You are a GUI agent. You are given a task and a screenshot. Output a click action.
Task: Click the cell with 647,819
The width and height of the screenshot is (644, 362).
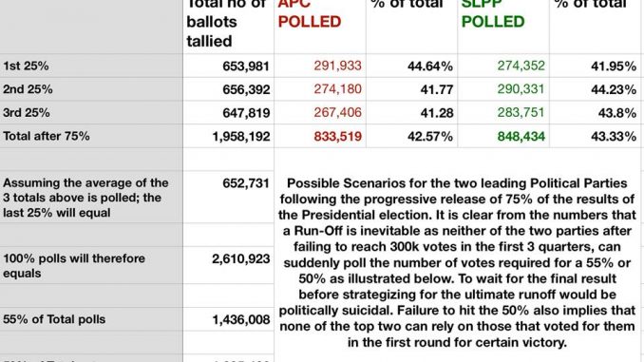(x=228, y=112)
